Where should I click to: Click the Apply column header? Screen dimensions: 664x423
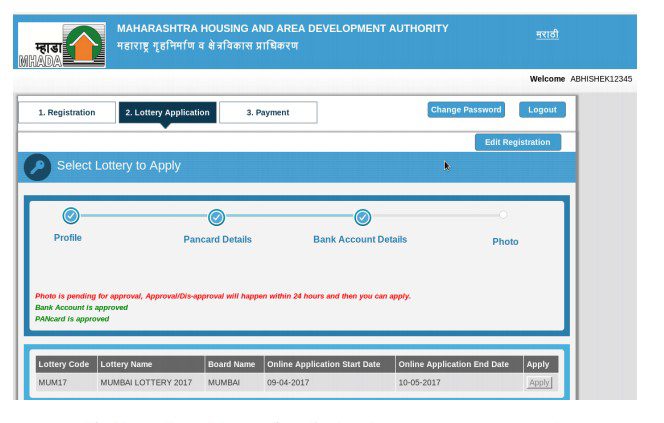[x=541, y=364]
